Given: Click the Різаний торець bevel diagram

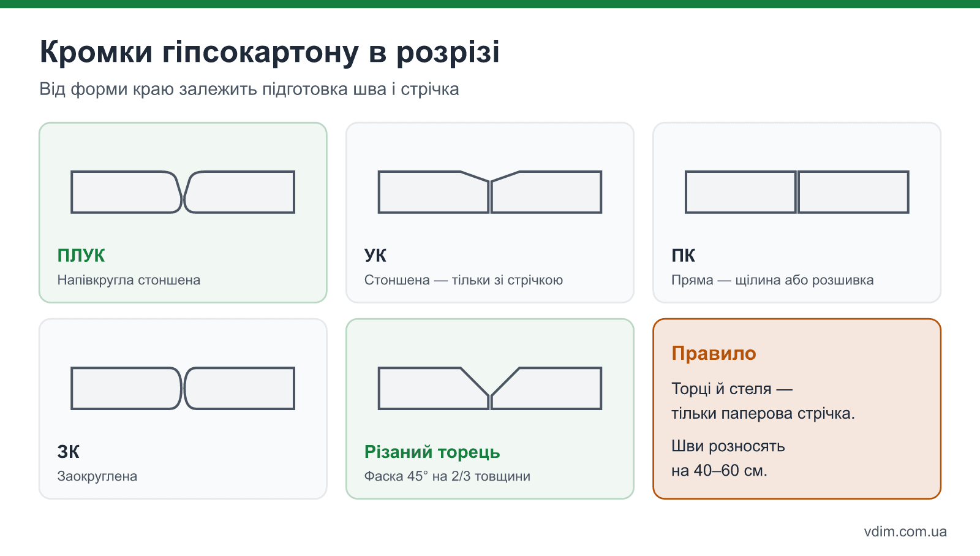Looking at the screenshot, I should pyautogui.click(x=490, y=388).
